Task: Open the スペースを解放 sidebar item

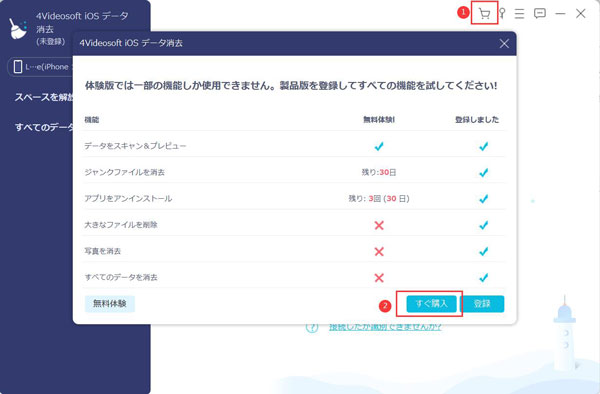Action: coord(44,97)
